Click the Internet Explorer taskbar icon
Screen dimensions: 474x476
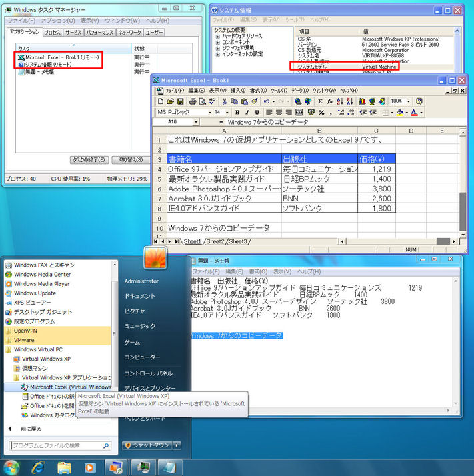pyautogui.click(x=38, y=467)
